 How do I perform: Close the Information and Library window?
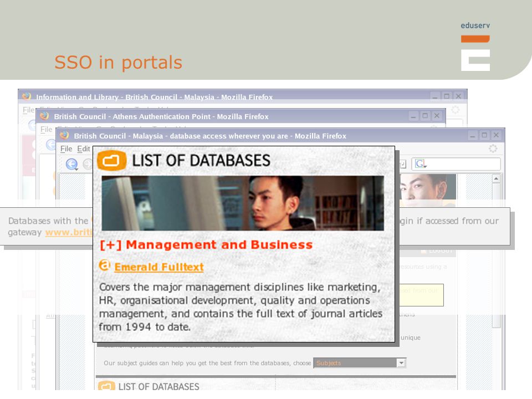coord(458,96)
